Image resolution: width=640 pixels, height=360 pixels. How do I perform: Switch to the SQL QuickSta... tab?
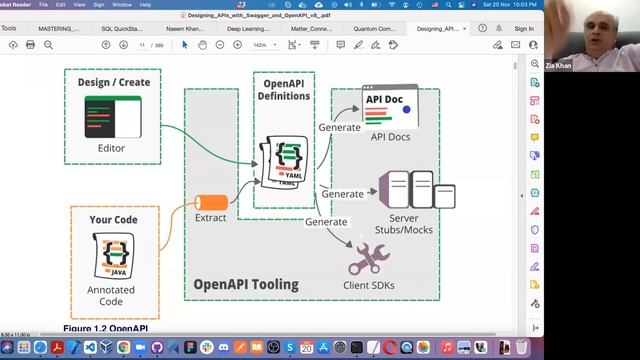pyautogui.click(x=122, y=29)
